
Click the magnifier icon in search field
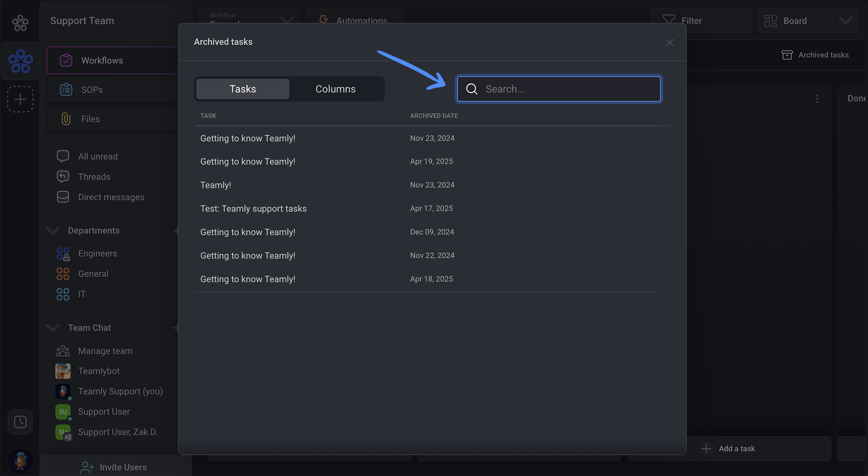click(472, 89)
